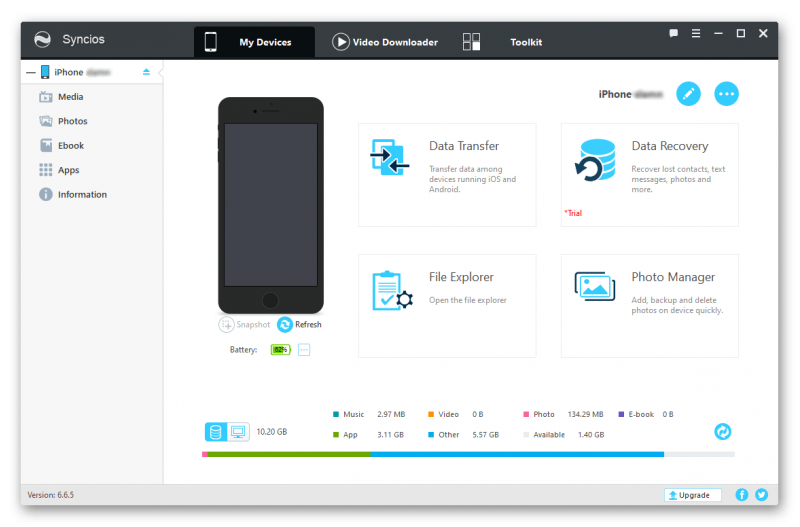Click the E-book purple color swatch
The width and height of the screenshot is (800, 527).
point(621,414)
